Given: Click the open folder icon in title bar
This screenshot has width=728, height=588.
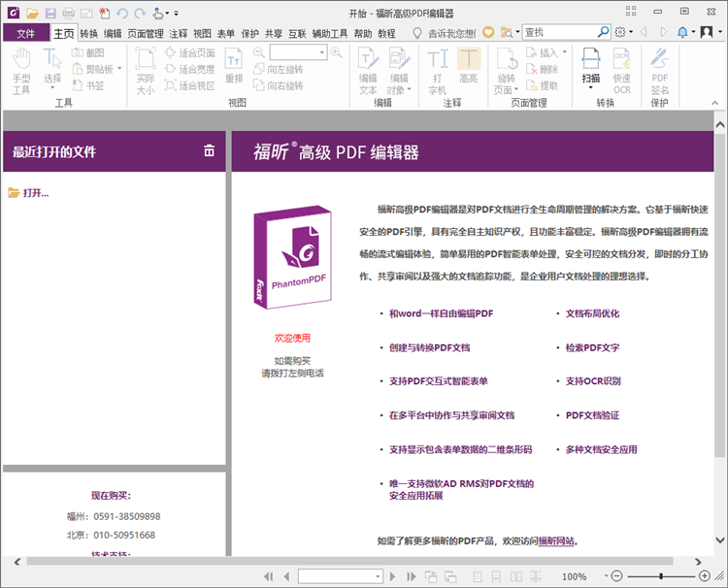Looking at the screenshot, I should point(32,13).
